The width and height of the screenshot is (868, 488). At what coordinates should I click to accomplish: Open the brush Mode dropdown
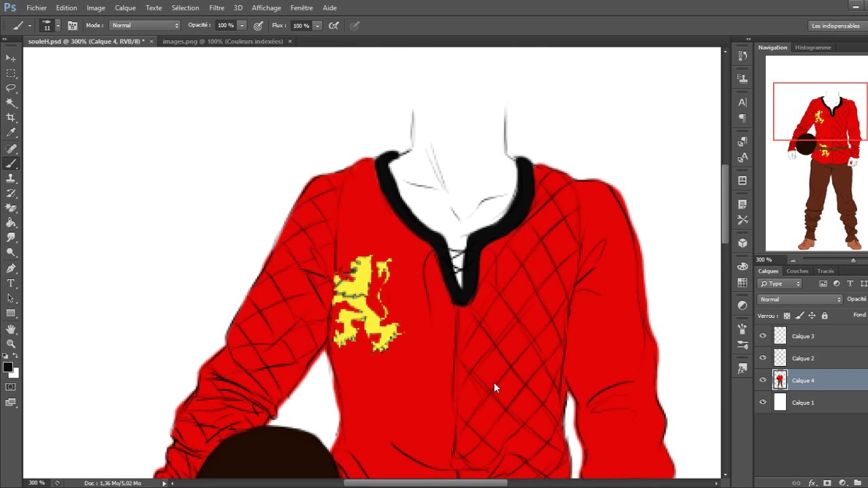coord(145,26)
